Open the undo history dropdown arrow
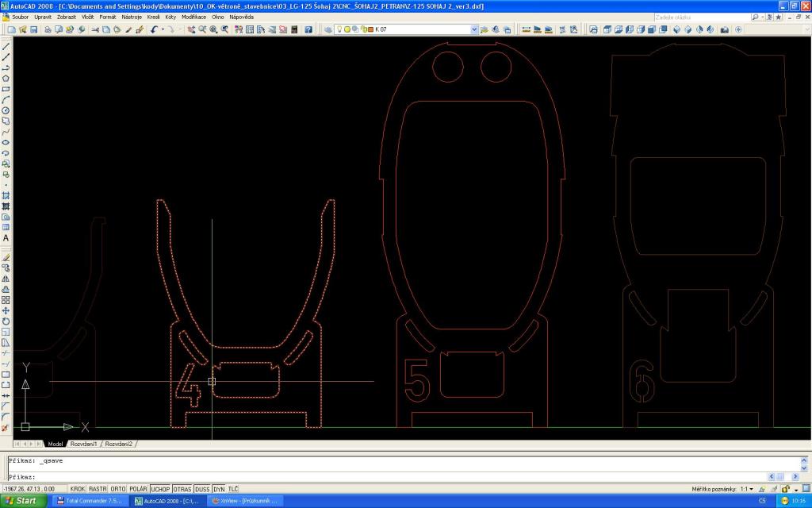 162,29
